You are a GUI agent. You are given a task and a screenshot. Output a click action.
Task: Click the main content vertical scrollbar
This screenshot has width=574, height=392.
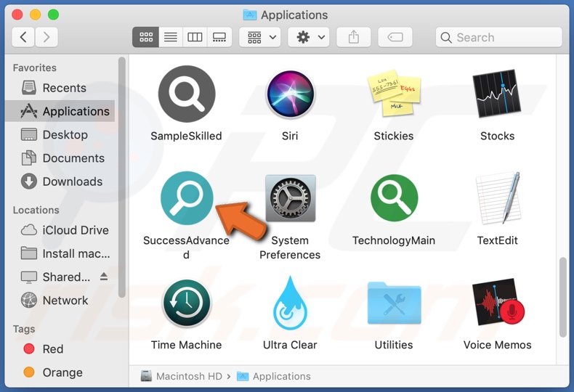[563, 298]
